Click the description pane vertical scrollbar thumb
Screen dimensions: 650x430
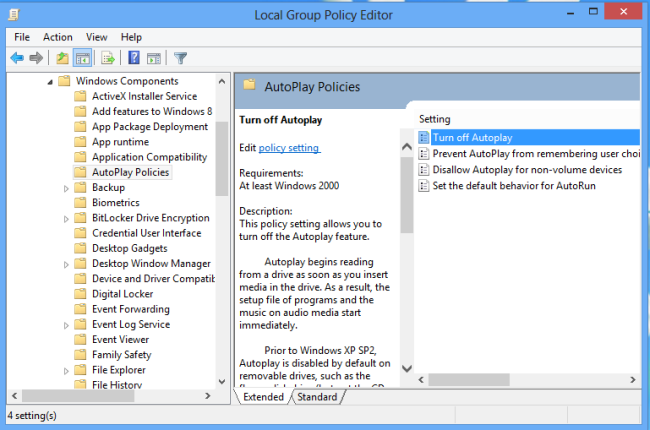407,195
